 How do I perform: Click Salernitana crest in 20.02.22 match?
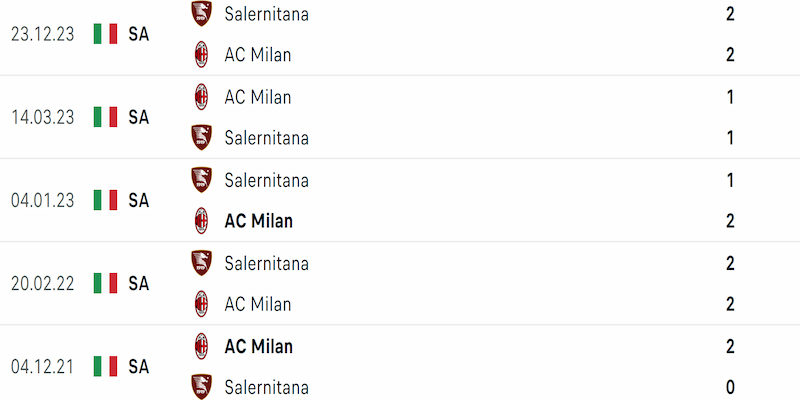coord(202,263)
